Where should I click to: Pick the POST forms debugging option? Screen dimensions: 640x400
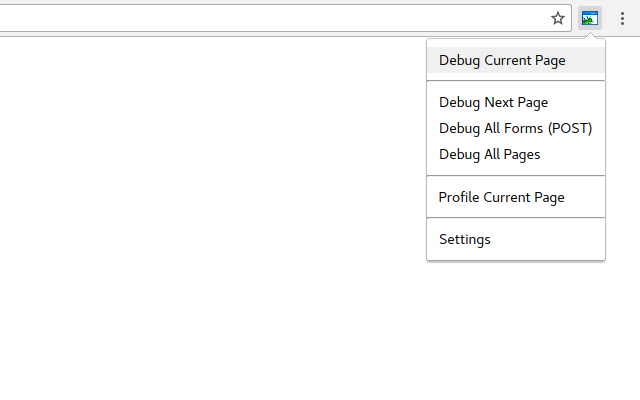point(515,128)
